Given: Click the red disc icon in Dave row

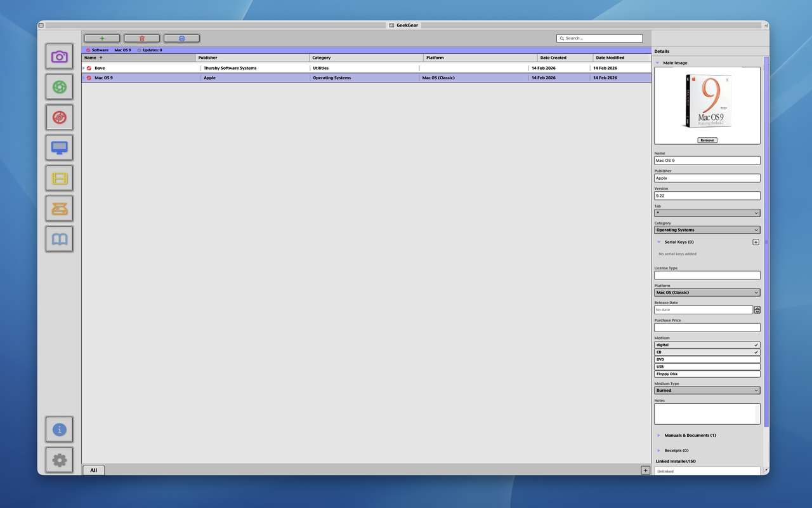Looking at the screenshot, I should tap(89, 68).
